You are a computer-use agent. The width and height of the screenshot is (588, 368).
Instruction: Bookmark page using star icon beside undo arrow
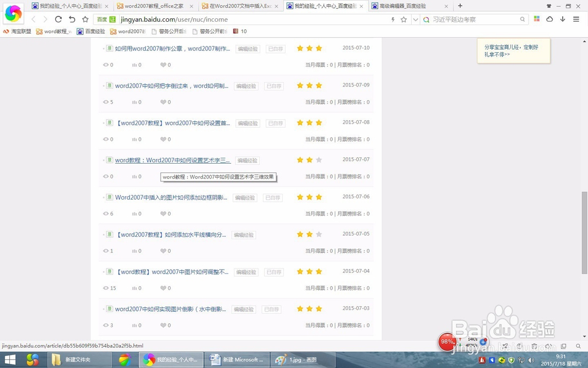coord(85,19)
